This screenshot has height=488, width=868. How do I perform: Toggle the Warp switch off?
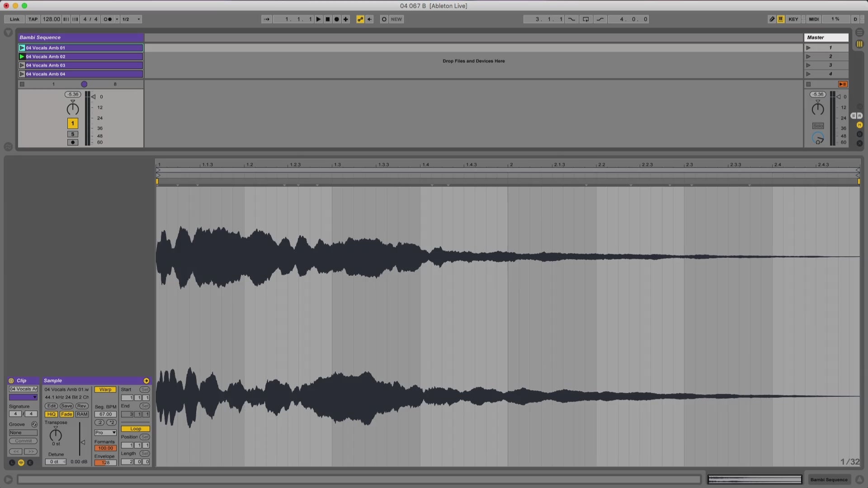coord(105,389)
